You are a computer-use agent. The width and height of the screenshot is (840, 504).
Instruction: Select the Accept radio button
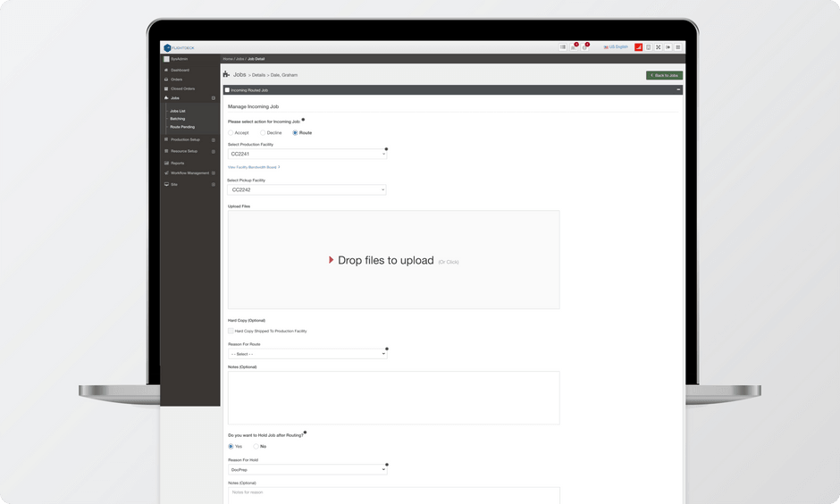coord(231,132)
